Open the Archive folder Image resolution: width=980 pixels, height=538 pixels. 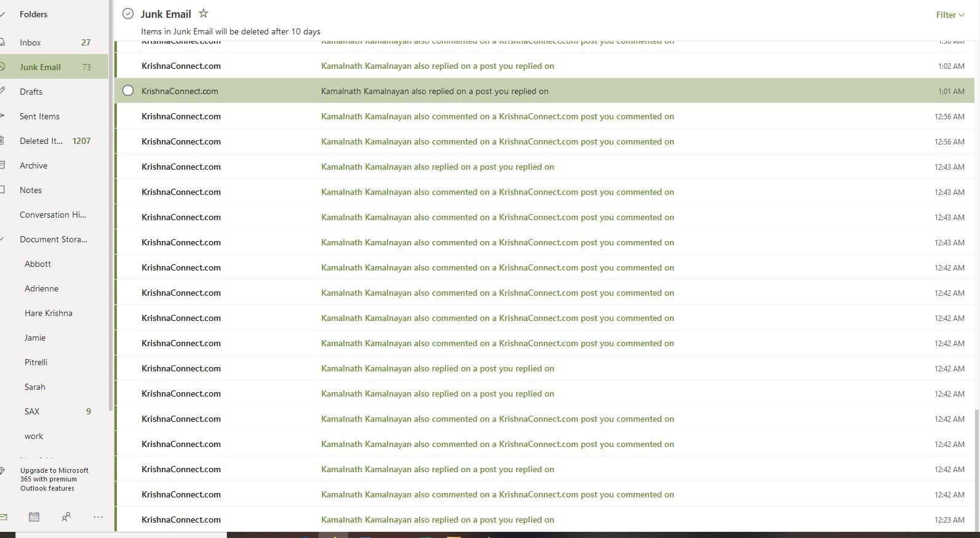pyautogui.click(x=54, y=165)
